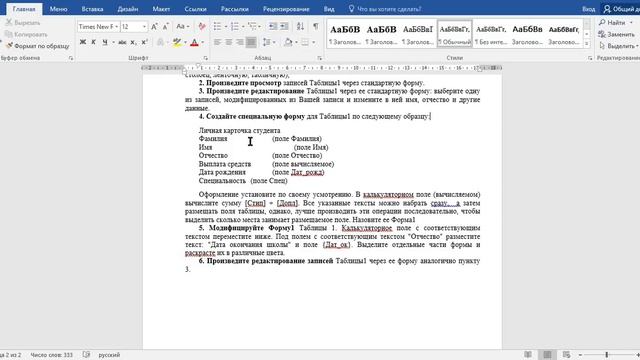
Task: Center the paragraph text
Action: tap(229, 42)
